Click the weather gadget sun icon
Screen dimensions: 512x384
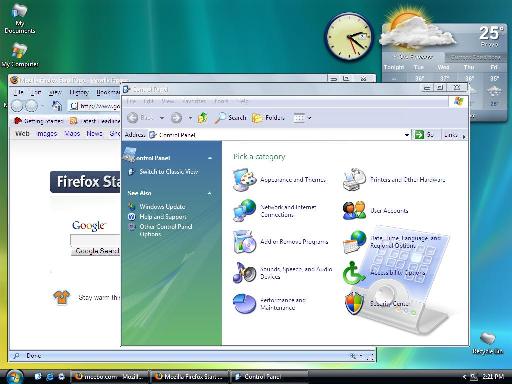[405, 25]
